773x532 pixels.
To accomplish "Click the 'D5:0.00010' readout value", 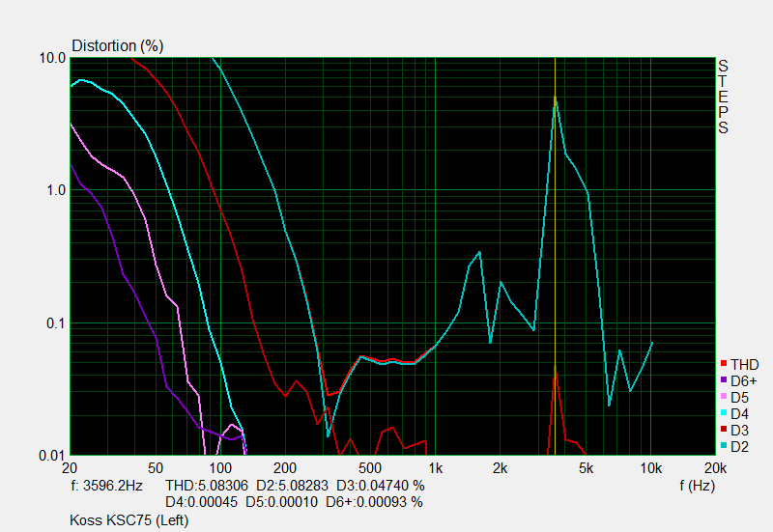I will click(281, 502).
